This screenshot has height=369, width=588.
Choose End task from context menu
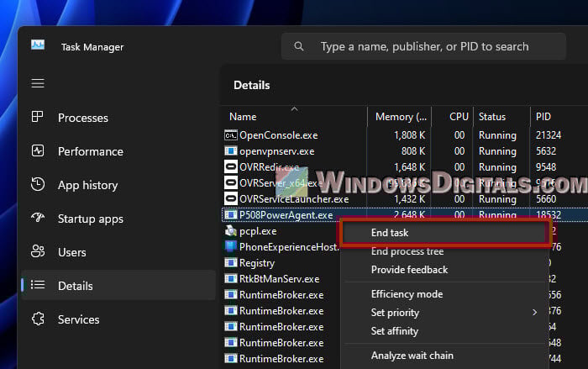(444, 233)
